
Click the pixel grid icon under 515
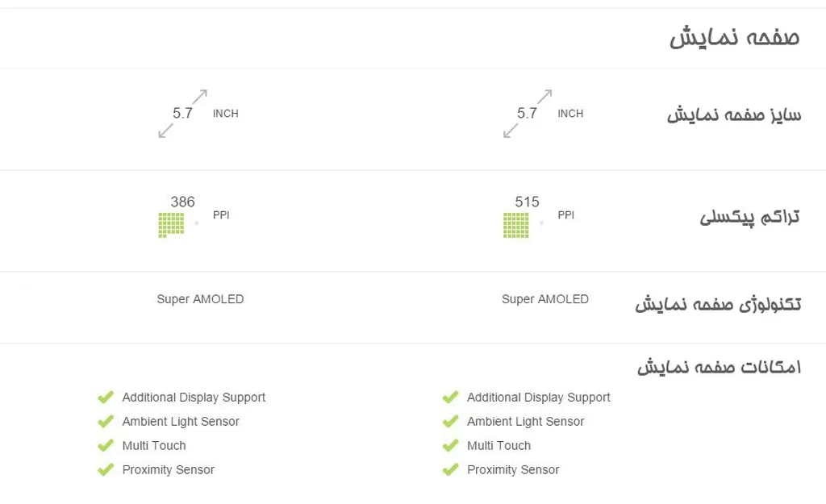516,225
